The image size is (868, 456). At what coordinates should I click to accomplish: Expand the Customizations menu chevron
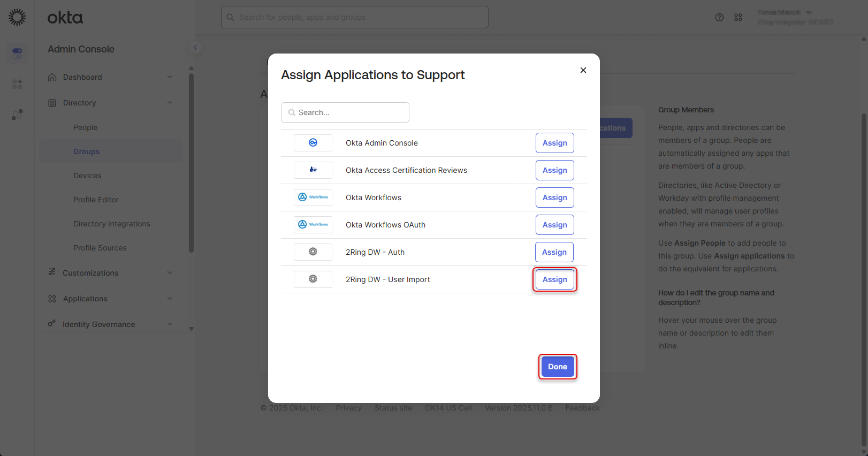[170, 272]
